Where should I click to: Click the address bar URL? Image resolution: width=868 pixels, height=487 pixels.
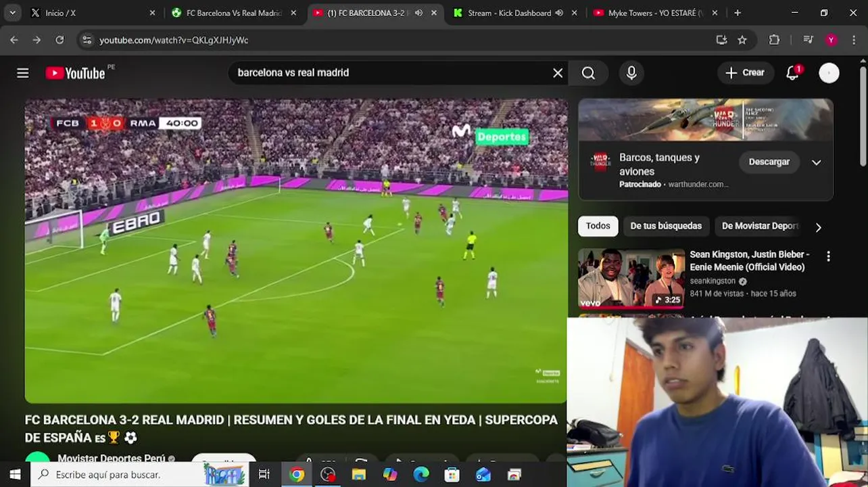click(x=174, y=40)
